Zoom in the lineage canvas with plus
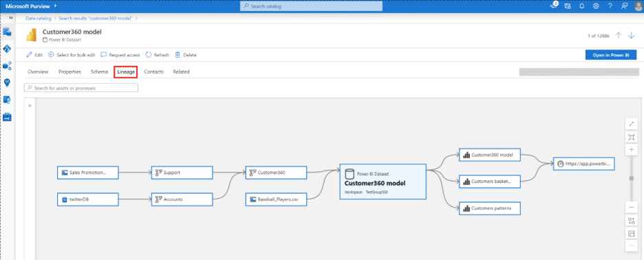Image resolution: width=644 pixels, height=260 pixels. [631, 150]
